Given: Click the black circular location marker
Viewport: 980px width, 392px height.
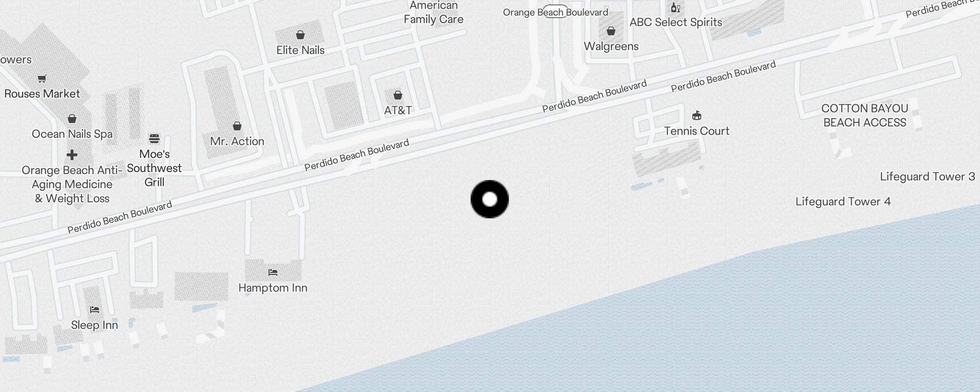Looking at the screenshot, I should pos(490,199).
